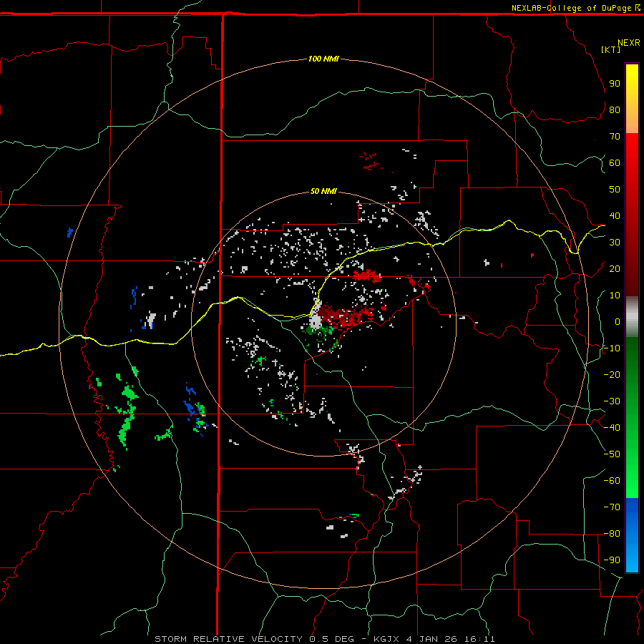Screen dimensions: 644x644
Task: Click the 4 JAN 26 date text
Action: (431, 639)
